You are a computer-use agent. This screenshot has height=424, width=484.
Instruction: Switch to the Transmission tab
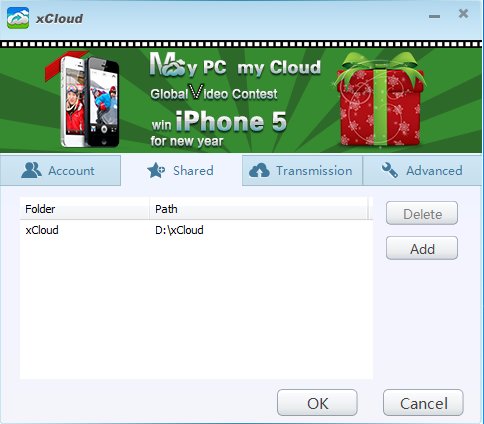[302, 170]
